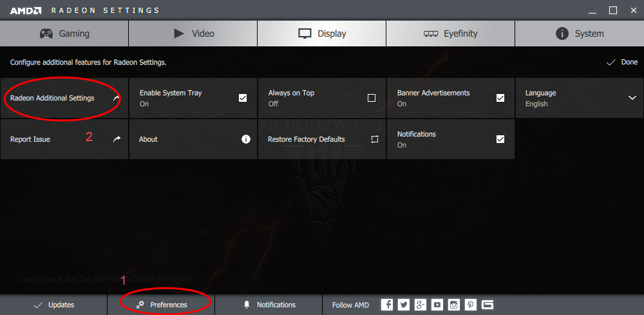
Task: Expand the Language dropdown chevron
Action: point(632,98)
